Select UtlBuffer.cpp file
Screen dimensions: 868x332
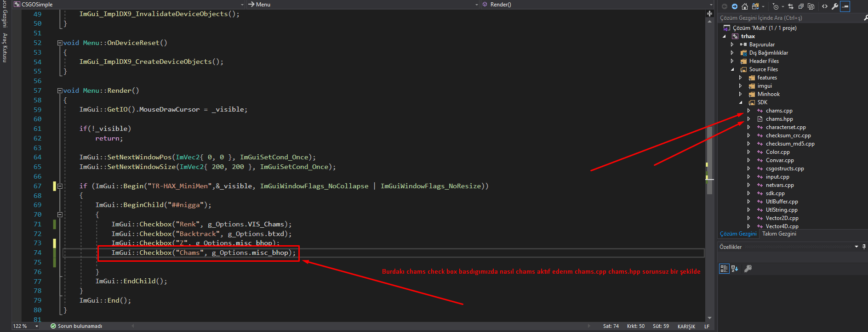click(x=782, y=202)
